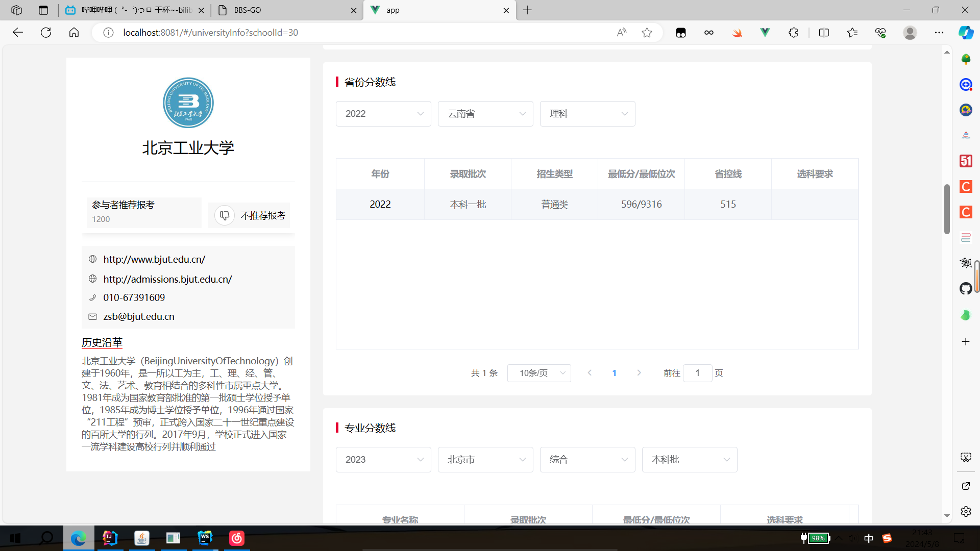Click the phone number 010-67391609
The width and height of the screenshot is (980, 551).
tap(134, 297)
